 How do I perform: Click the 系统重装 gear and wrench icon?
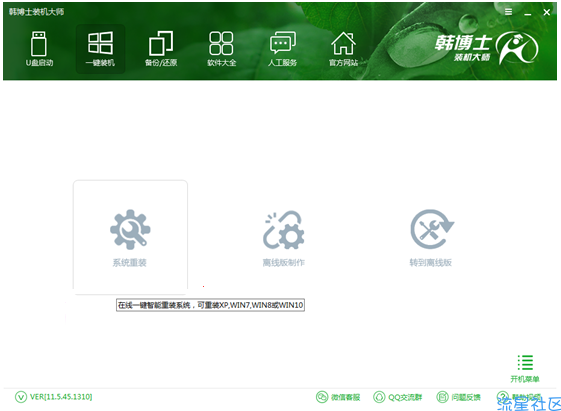coord(130,229)
